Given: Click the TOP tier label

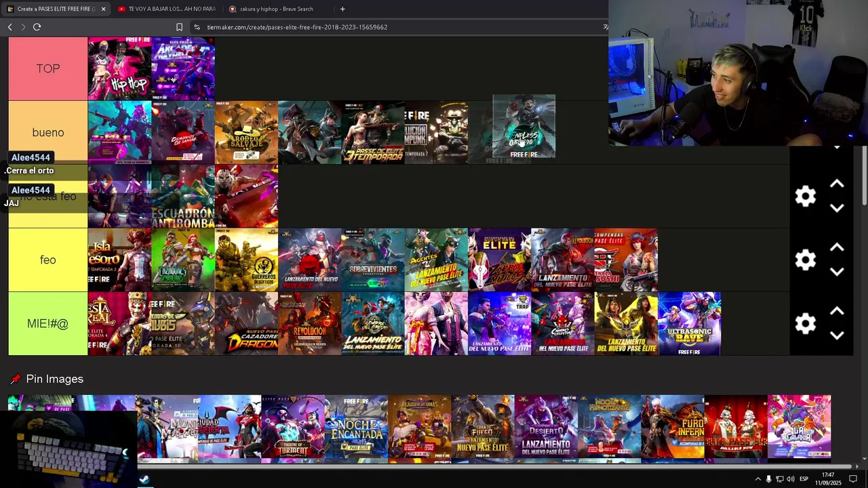Looking at the screenshot, I should click(x=48, y=68).
